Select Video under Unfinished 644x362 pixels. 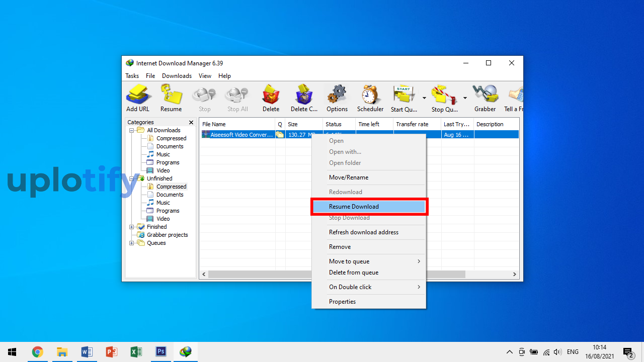(163, 219)
